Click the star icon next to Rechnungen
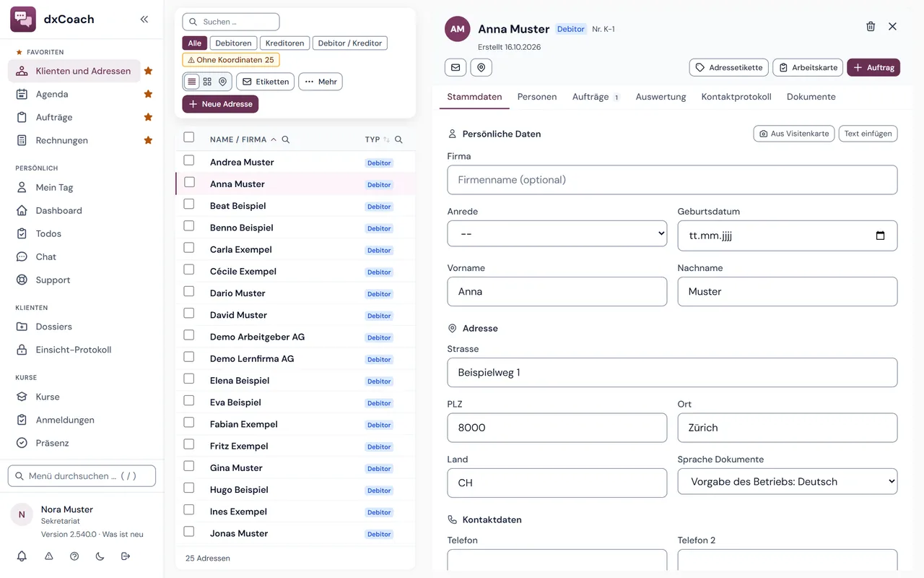Viewport: 924px width, 578px height. tap(148, 140)
